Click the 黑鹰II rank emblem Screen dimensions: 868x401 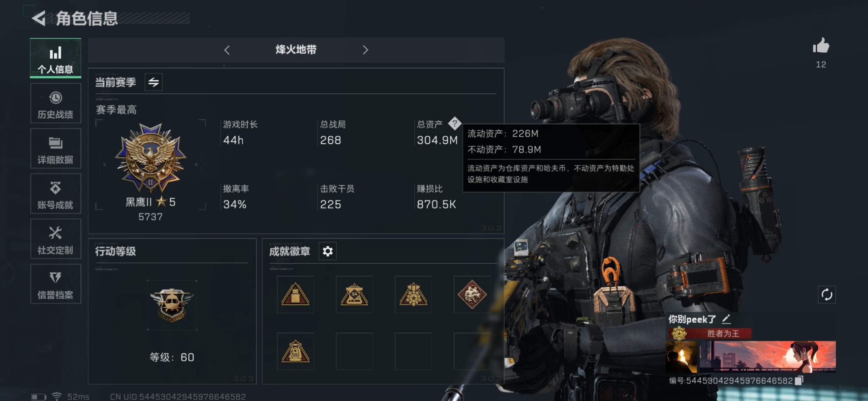pyautogui.click(x=151, y=159)
